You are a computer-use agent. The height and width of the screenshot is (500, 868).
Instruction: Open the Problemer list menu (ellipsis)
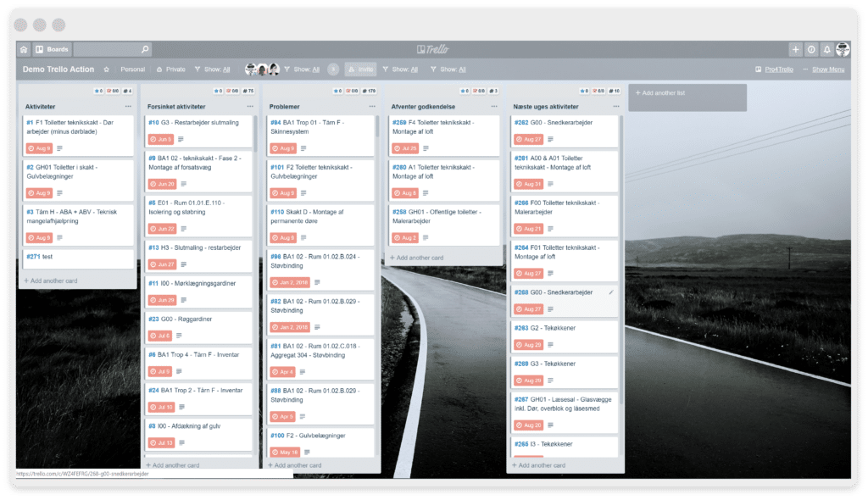[x=371, y=106]
